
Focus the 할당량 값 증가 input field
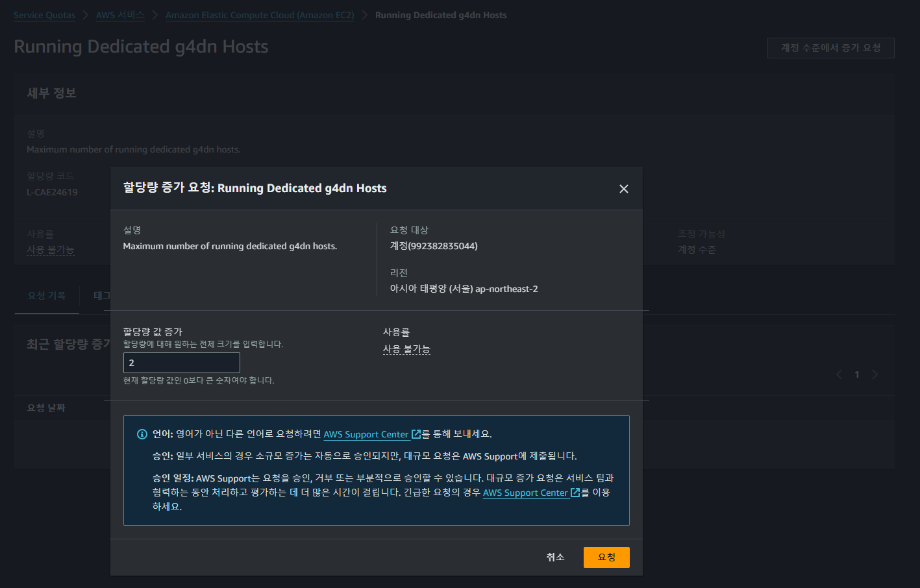(x=182, y=363)
